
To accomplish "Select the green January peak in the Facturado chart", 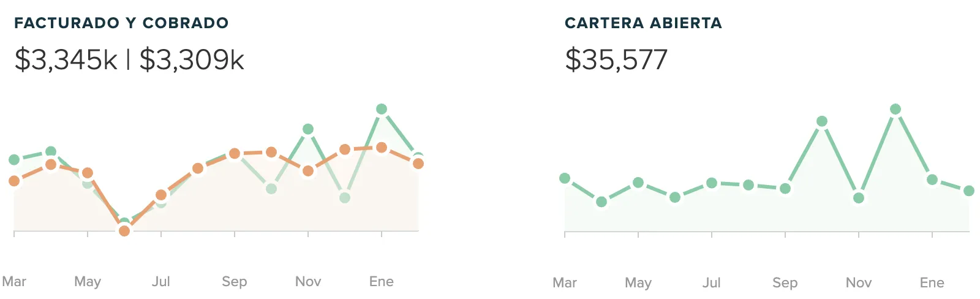I will click(x=382, y=109).
